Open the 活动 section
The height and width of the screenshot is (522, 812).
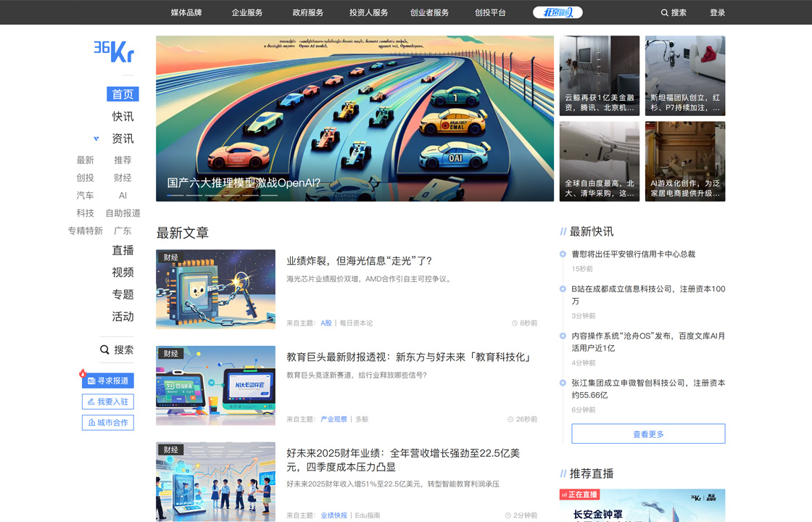[123, 316]
